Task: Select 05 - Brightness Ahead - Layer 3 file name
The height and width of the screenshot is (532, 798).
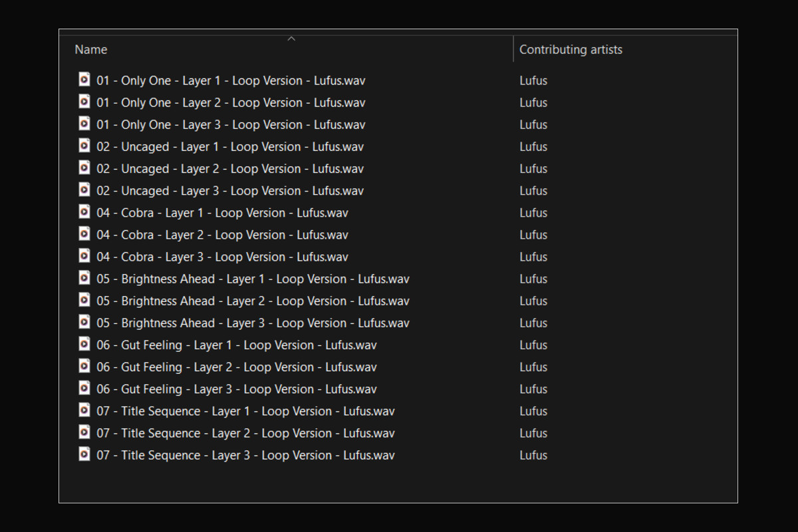Action: coord(253,323)
